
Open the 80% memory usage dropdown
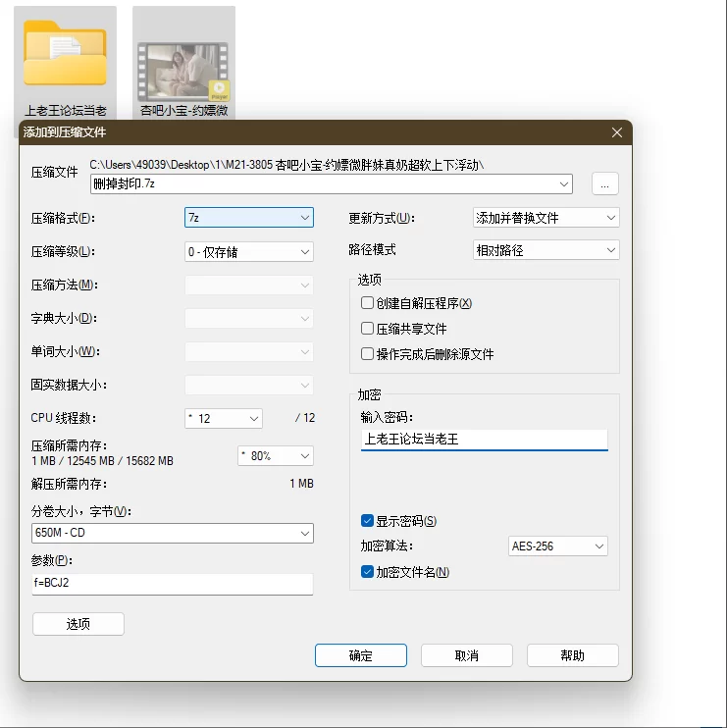(x=276, y=456)
